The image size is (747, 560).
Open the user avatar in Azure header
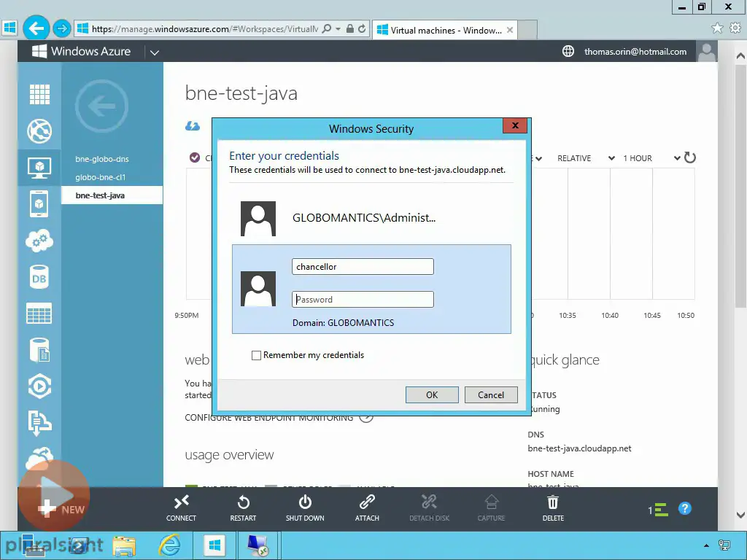click(706, 51)
